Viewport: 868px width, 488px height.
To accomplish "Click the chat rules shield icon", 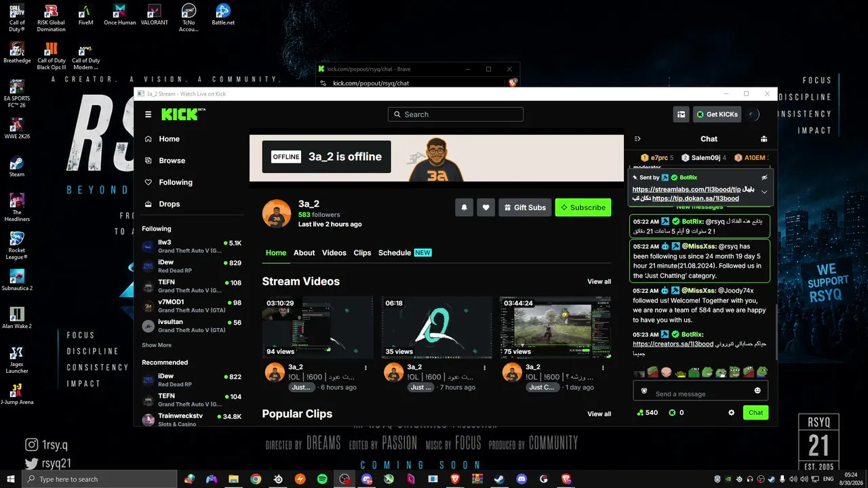I will point(644,391).
